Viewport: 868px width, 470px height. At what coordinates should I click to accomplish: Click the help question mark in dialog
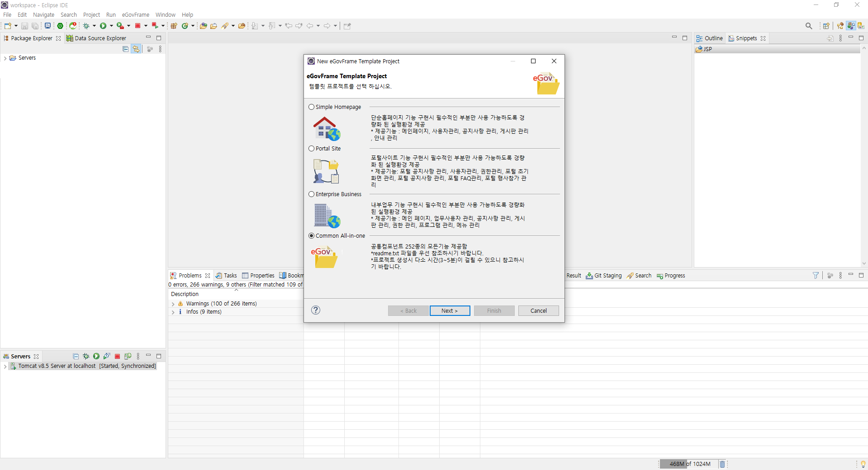316,310
